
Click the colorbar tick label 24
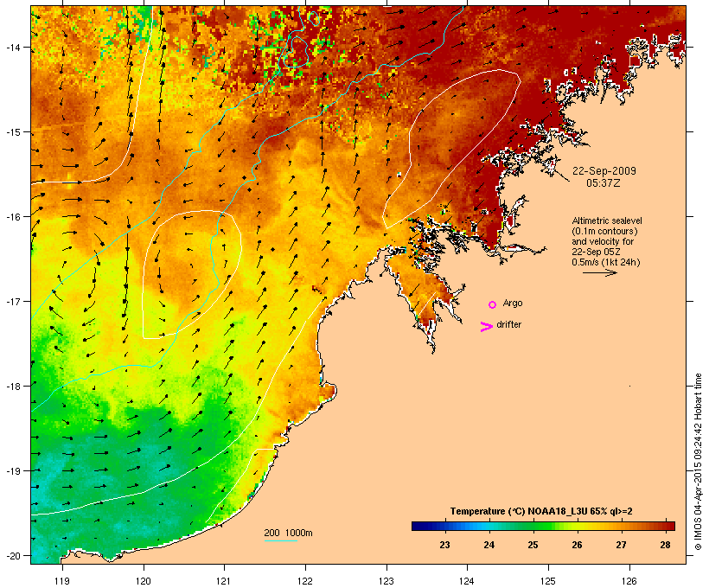click(x=489, y=545)
